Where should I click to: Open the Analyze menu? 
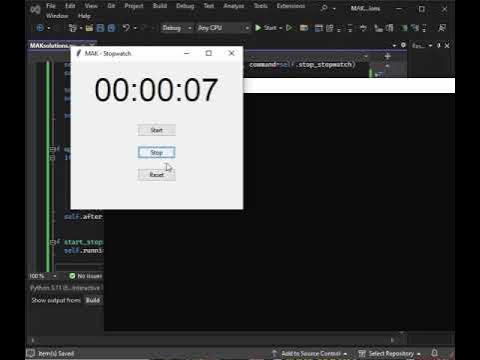[x=234, y=6]
